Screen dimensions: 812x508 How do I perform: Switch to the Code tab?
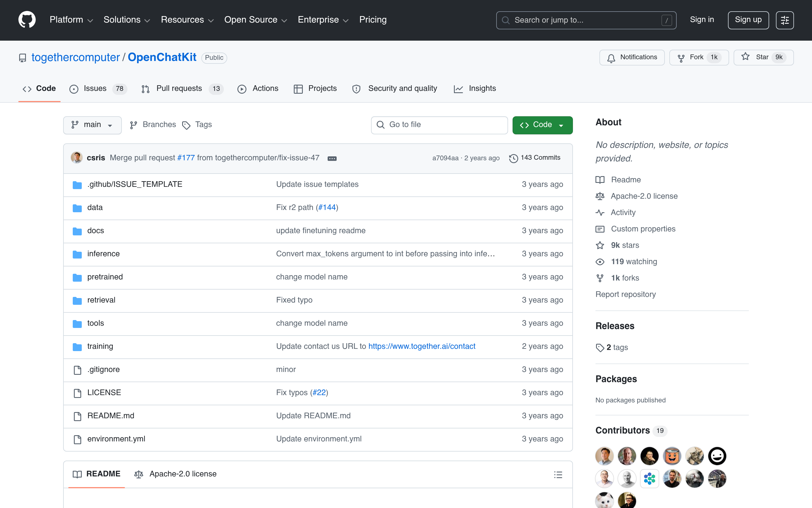[x=39, y=89]
